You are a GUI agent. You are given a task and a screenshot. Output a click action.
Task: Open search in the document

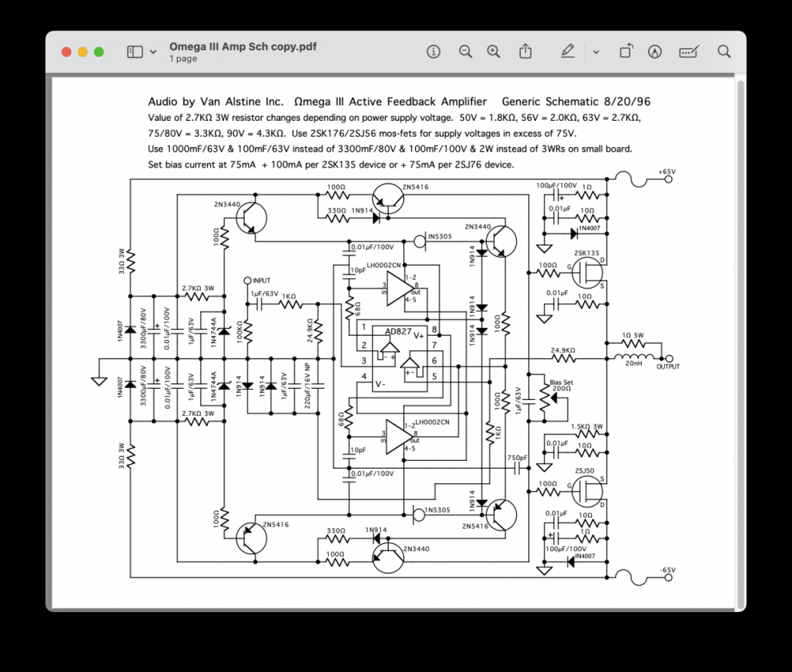[x=724, y=51]
